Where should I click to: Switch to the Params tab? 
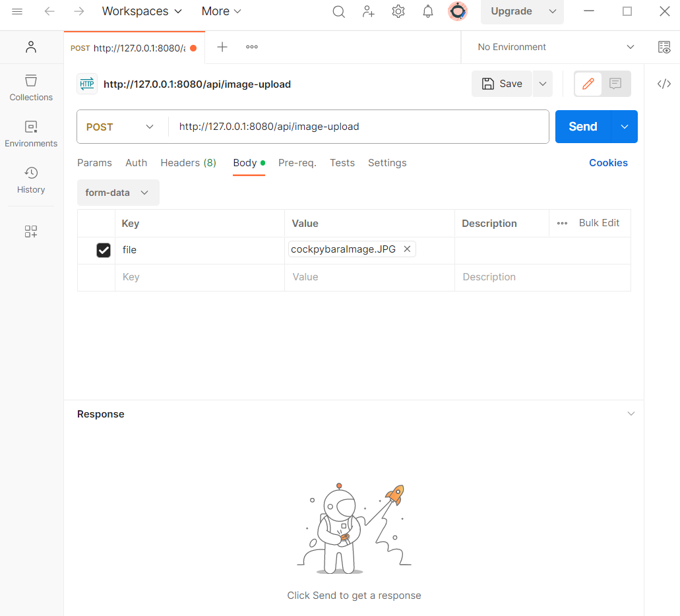tap(94, 163)
